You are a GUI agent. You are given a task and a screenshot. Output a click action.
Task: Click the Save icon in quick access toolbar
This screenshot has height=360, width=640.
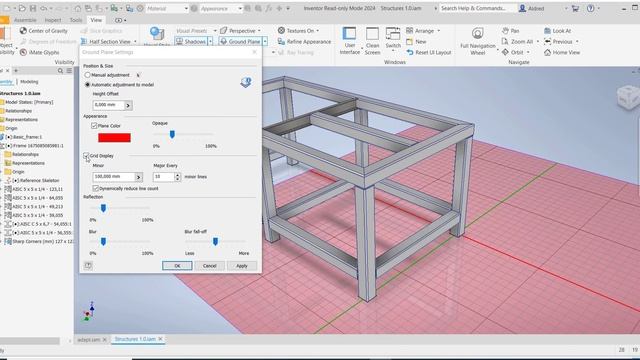[x=33, y=8]
